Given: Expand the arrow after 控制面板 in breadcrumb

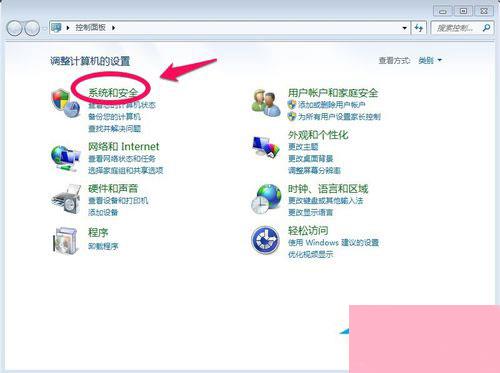Looking at the screenshot, I should [113, 28].
